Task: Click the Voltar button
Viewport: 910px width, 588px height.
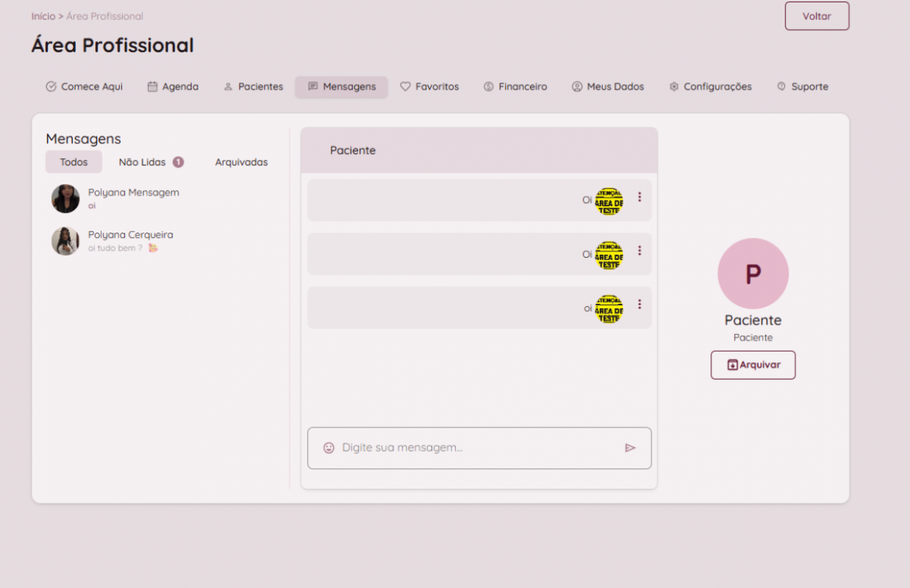Action: click(x=817, y=16)
